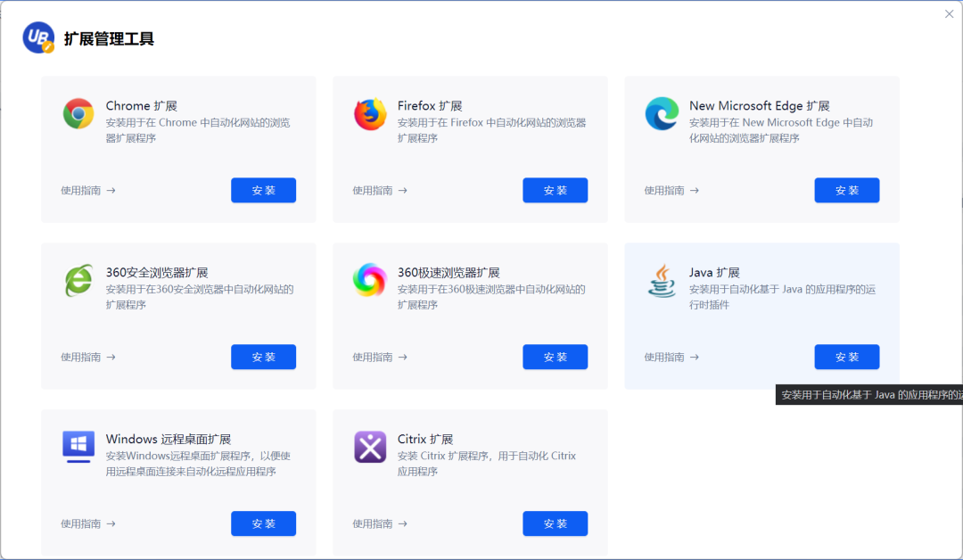Open 使用指南 for 360安全浏览器扩展

87,357
